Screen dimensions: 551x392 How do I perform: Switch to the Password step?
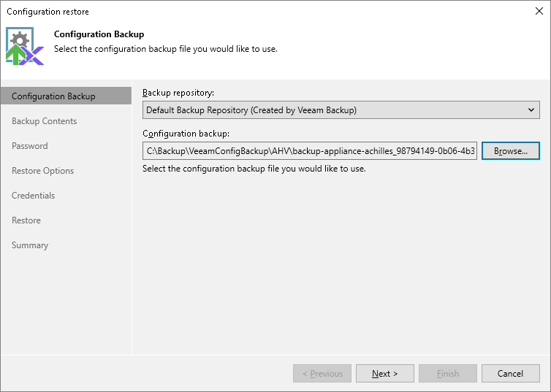[x=30, y=146]
